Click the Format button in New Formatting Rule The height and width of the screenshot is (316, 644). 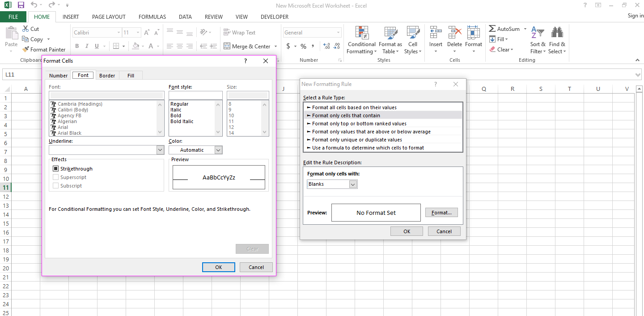[441, 212]
